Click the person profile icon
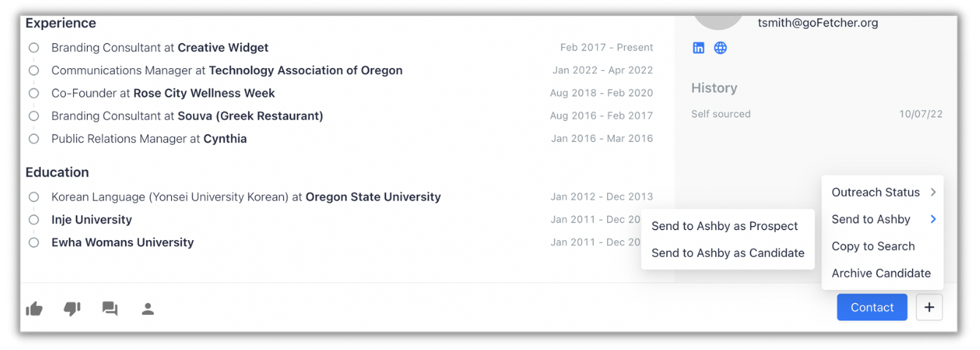Viewport: 980px width, 350px height. (148, 309)
